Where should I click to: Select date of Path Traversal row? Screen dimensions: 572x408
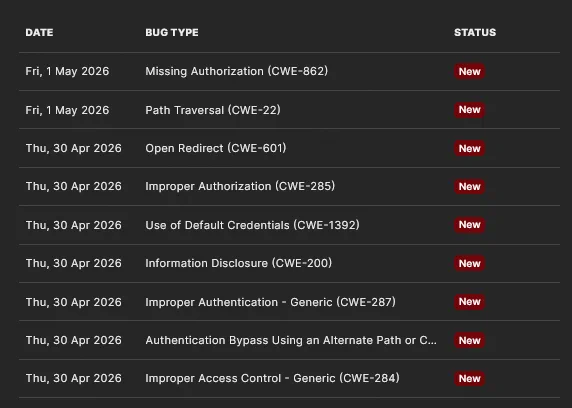point(67,110)
